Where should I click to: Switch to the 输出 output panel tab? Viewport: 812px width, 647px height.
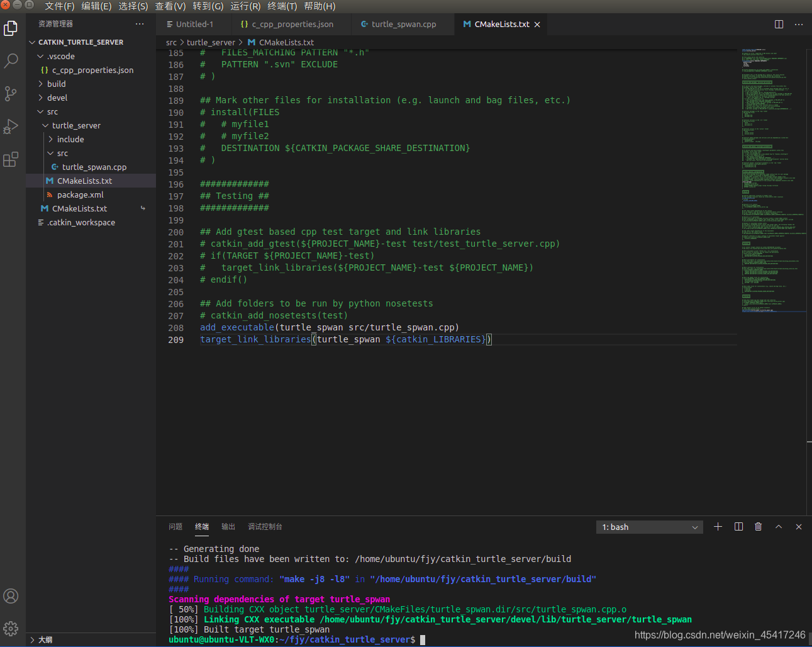(x=228, y=527)
